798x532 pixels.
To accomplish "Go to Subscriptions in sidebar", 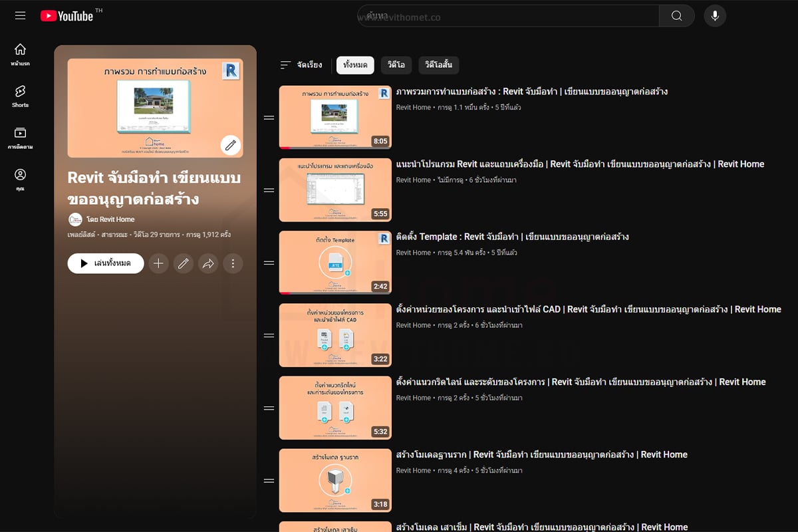I will click(x=20, y=138).
